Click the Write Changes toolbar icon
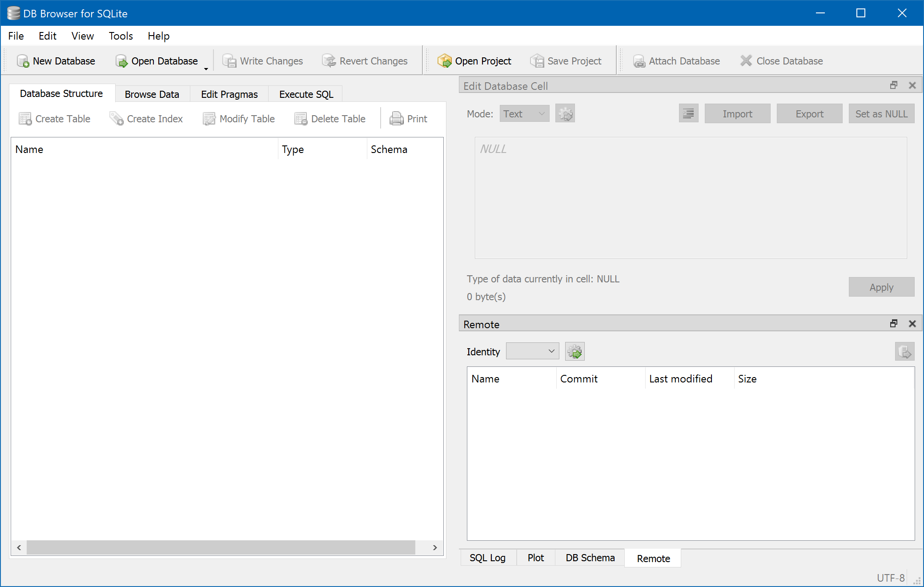This screenshot has height=587, width=924. point(263,61)
